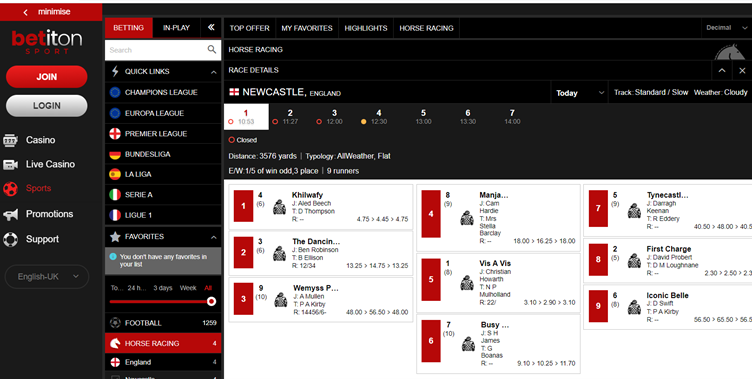The width and height of the screenshot is (752, 379).
Task: Click the time range slider handle
Action: (211, 301)
